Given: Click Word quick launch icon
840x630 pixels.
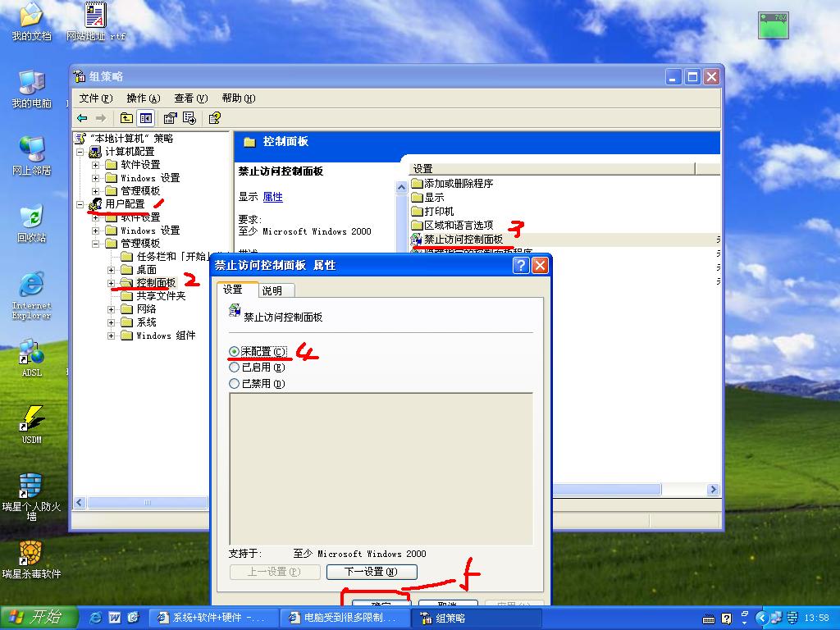Looking at the screenshot, I should [114, 618].
